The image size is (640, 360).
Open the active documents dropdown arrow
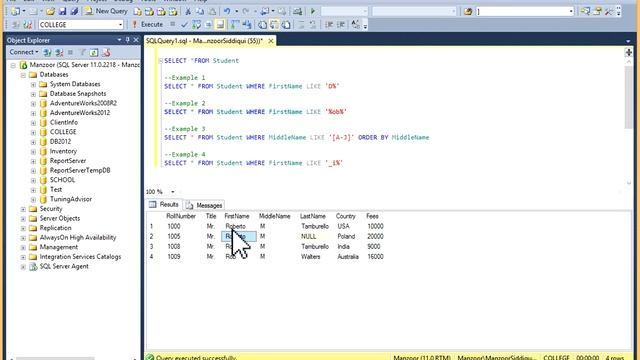tap(628, 41)
